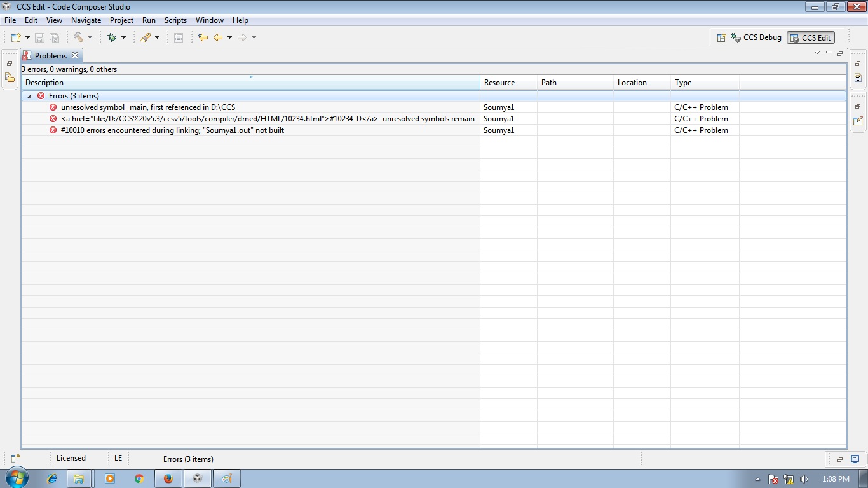
Task: Sort by the Description column header
Action: pyautogui.click(x=251, y=83)
